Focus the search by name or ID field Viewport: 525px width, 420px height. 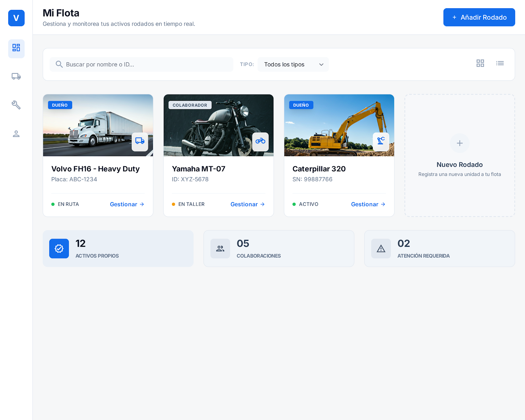144,65
